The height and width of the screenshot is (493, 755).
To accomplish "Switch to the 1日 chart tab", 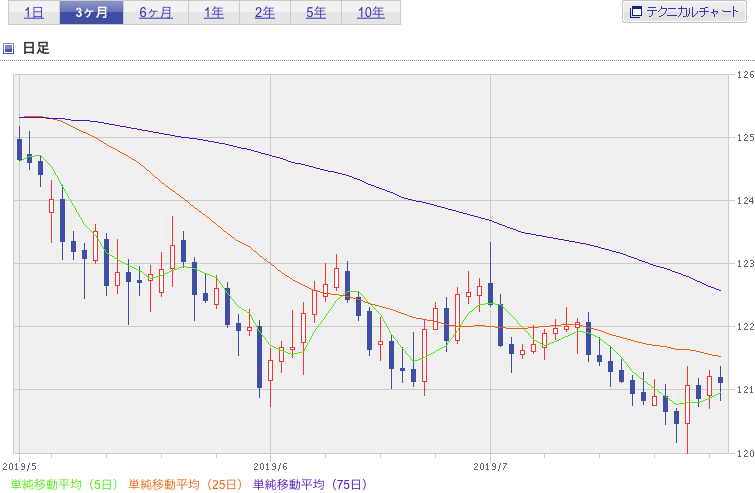I will coord(34,13).
